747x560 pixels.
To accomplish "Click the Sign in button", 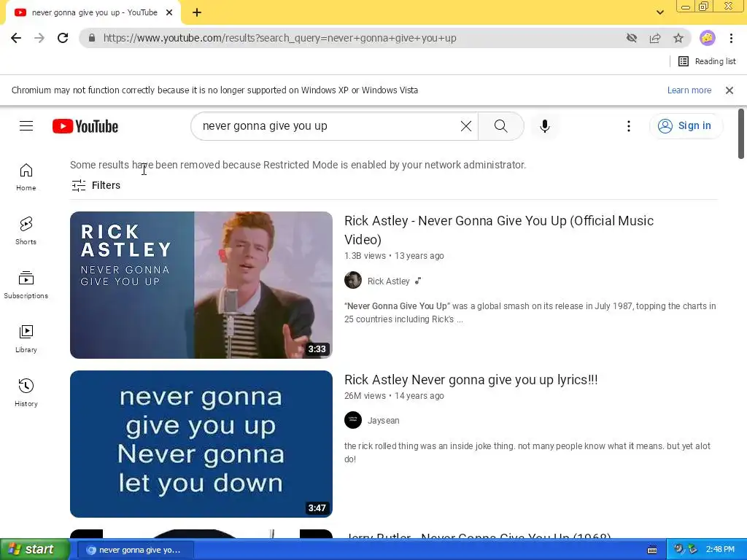I will point(686,126).
